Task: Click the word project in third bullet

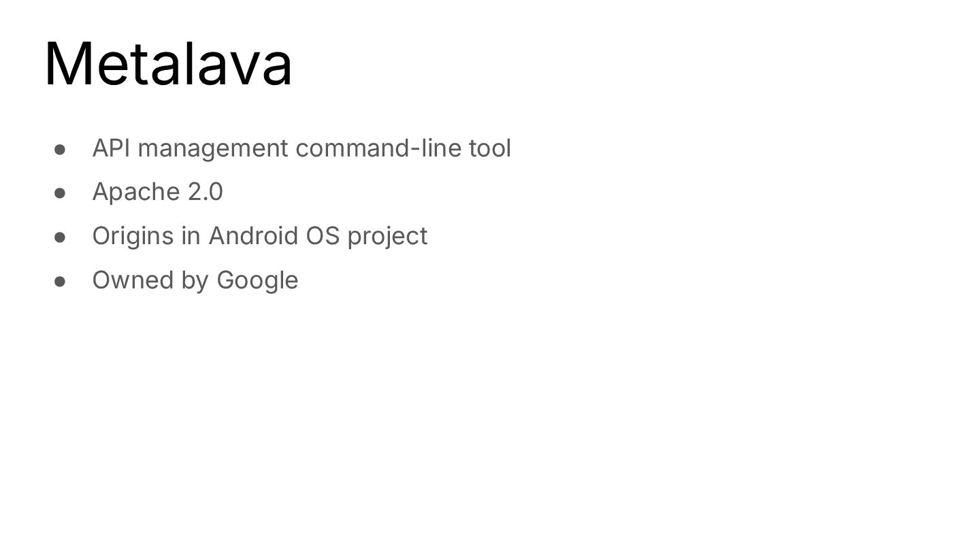Action: tap(387, 237)
